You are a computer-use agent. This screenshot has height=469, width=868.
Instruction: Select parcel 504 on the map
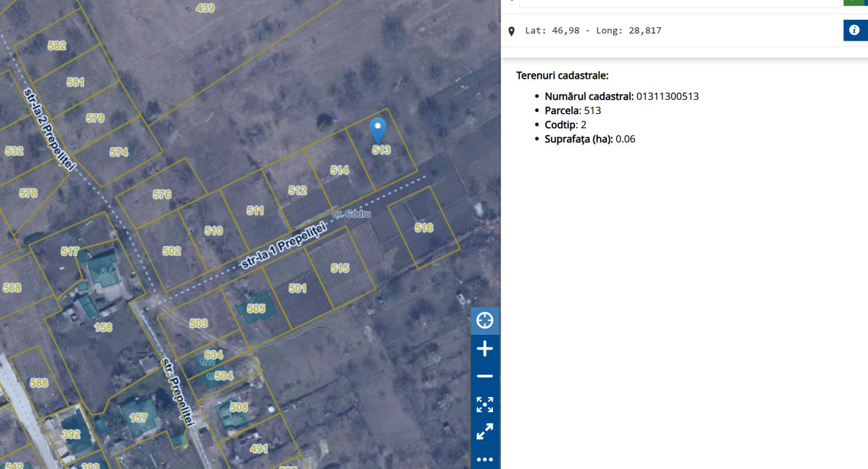coord(224,376)
